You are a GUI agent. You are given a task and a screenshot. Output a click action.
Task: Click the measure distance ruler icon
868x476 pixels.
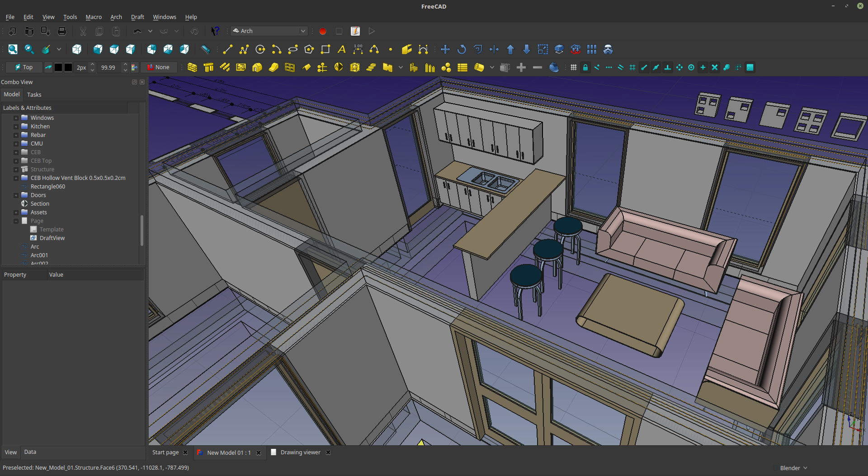(x=206, y=49)
